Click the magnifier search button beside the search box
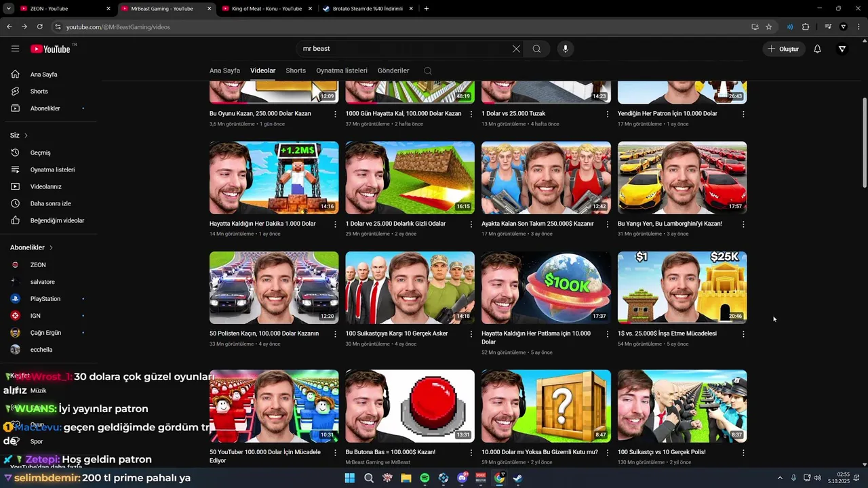This screenshot has height=488, width=868. [536, 49]
